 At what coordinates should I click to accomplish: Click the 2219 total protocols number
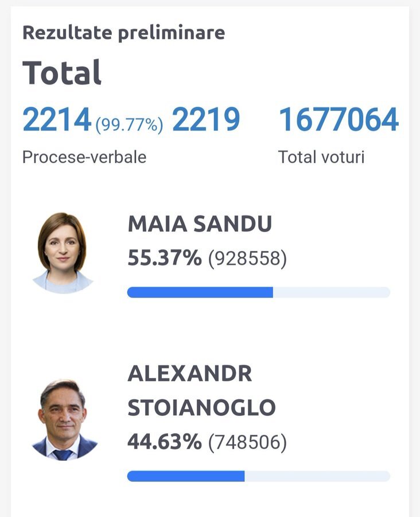(206, 120)
